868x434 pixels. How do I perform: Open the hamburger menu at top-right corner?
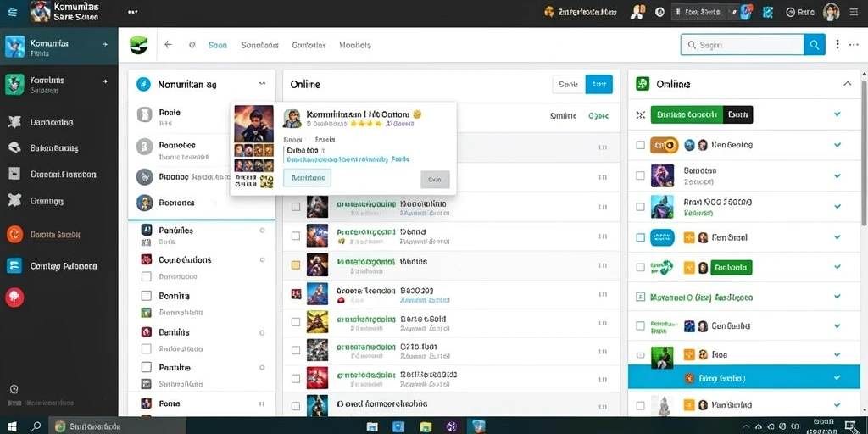pyautogui.click(x=854, y=12)
